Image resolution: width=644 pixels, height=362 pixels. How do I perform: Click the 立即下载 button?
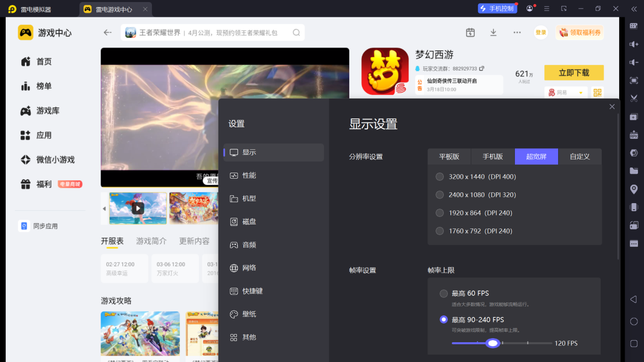[574, 73]
